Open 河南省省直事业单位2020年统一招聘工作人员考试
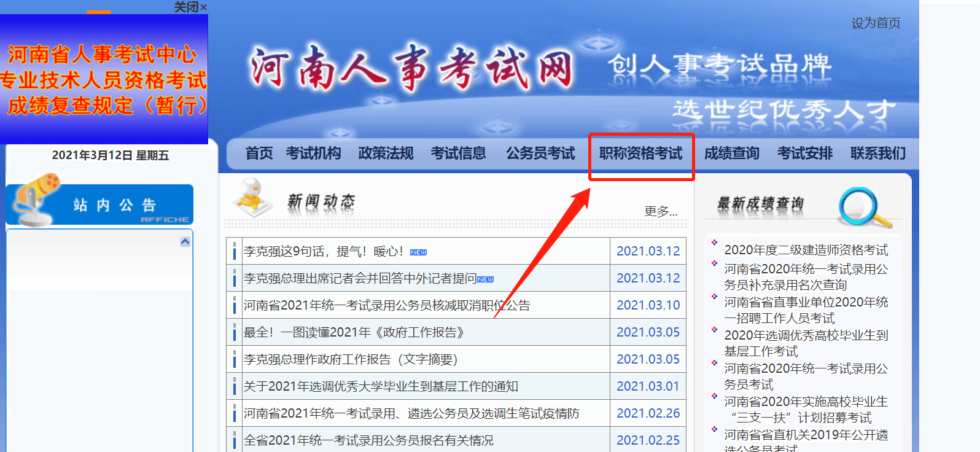 806,310
